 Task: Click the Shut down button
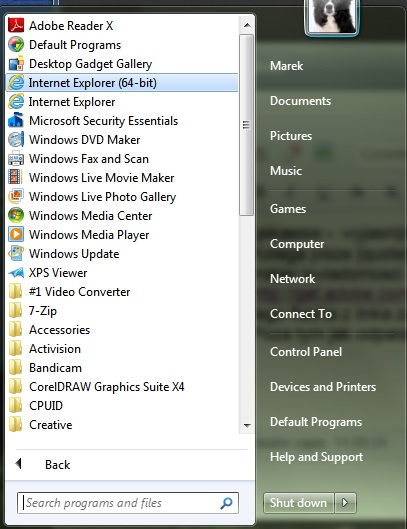pyautogui.click(x=299, y=503)
